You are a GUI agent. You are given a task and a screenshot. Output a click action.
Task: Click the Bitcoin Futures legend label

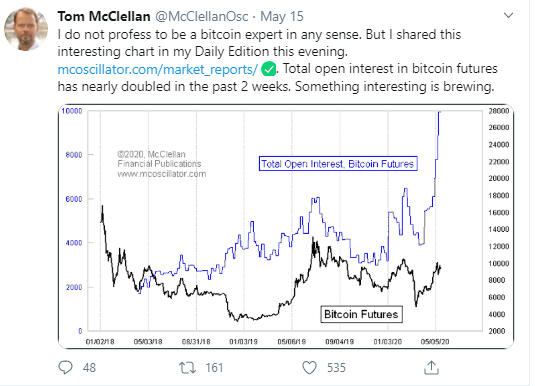pyautogui.click(x=361, y=314)
